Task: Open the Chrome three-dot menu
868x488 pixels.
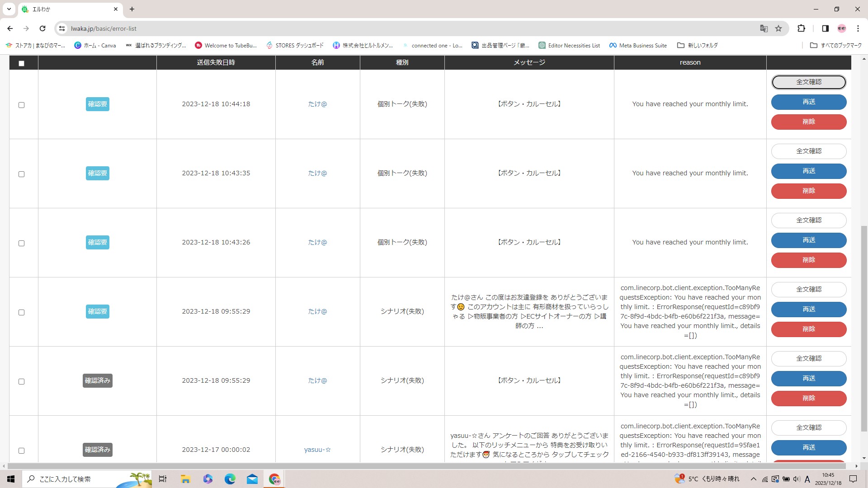Action: (x=858, y=28)
